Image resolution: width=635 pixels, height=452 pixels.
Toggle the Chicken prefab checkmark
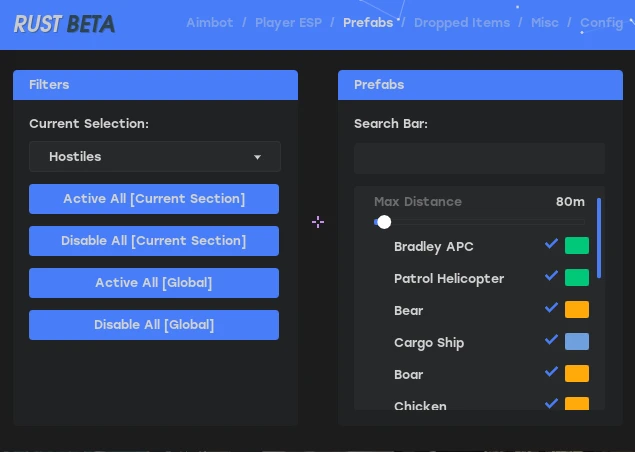tap(551, 403)
